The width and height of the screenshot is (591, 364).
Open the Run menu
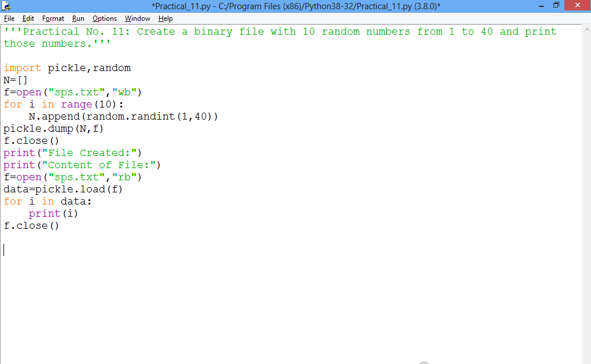77,18
